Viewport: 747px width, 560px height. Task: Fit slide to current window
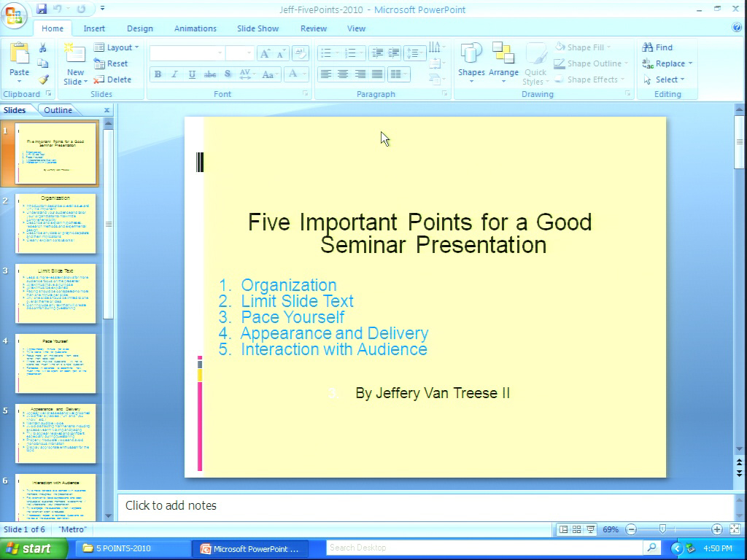[735, 529]
